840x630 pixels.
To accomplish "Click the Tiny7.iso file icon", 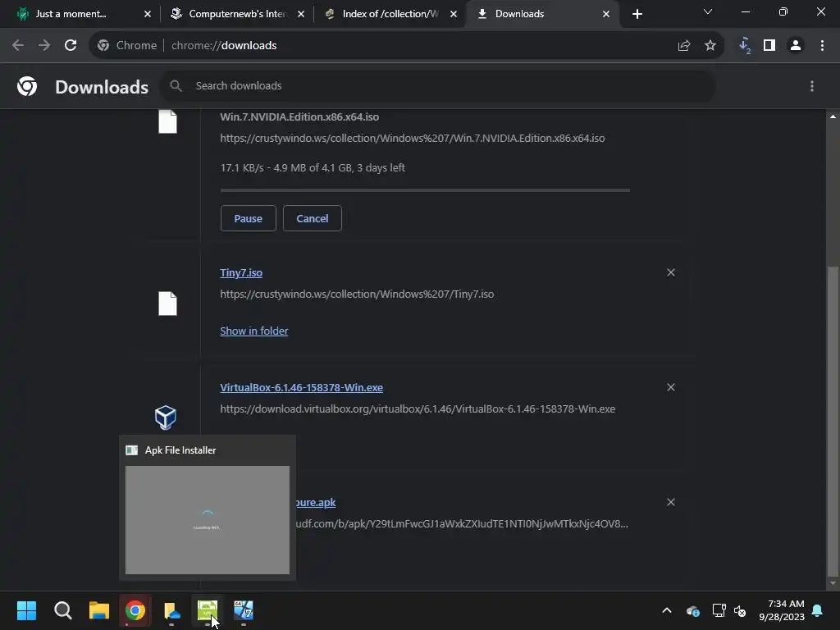I will point(167,304).
